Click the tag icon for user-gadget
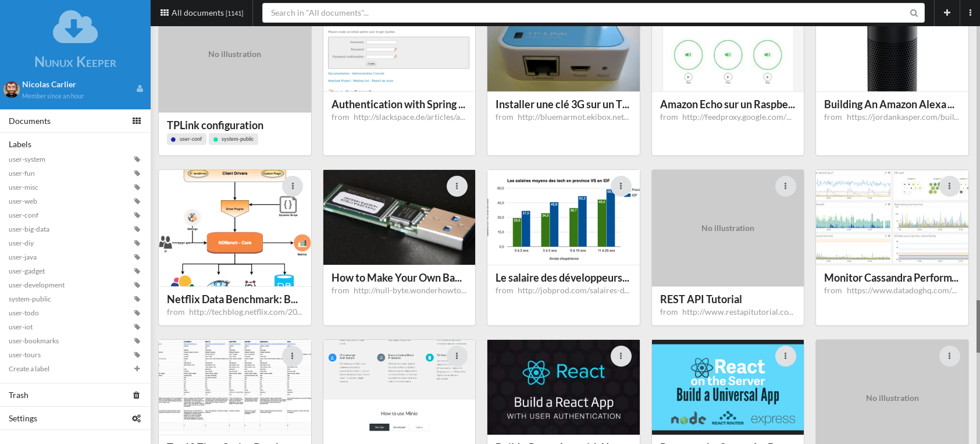 coord(137,271)
